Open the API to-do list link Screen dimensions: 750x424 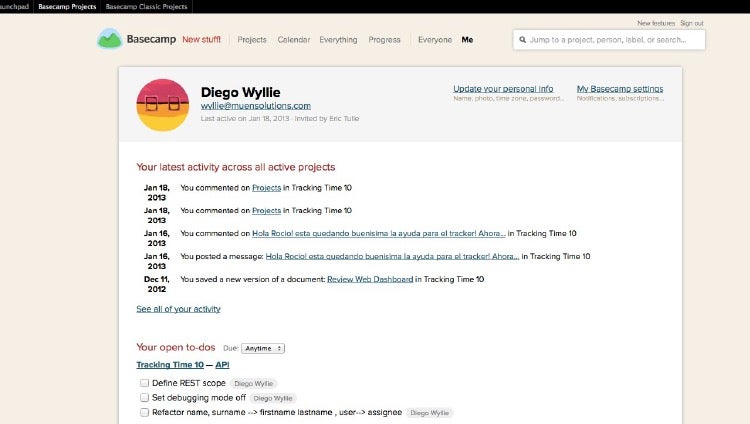coord(222,365)
